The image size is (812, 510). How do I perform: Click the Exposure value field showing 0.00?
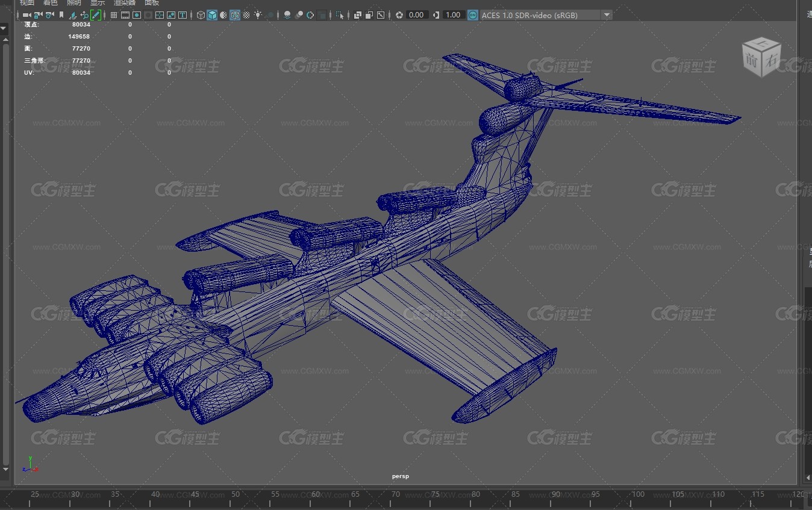pos(417,15)
